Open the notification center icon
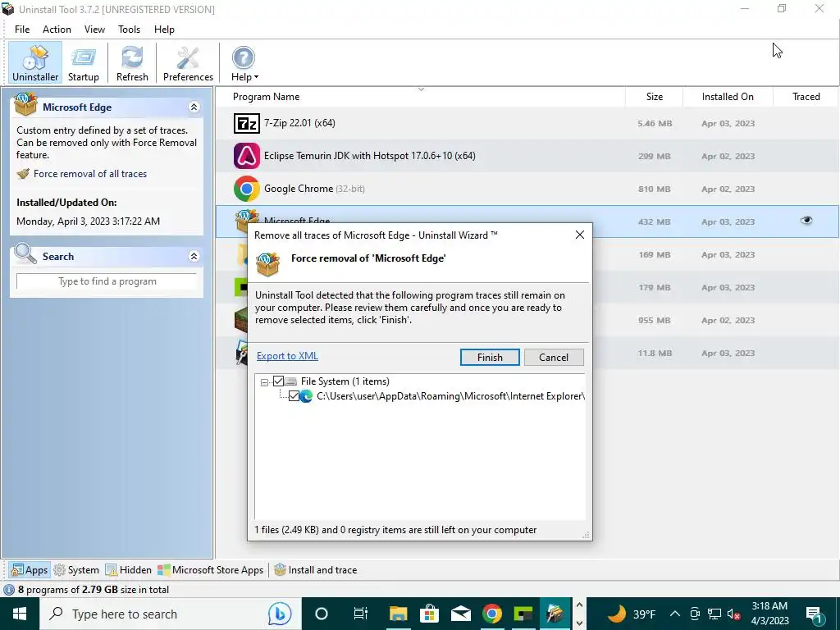Viewport: 840px width, 630px height. (x=815, y=614)
